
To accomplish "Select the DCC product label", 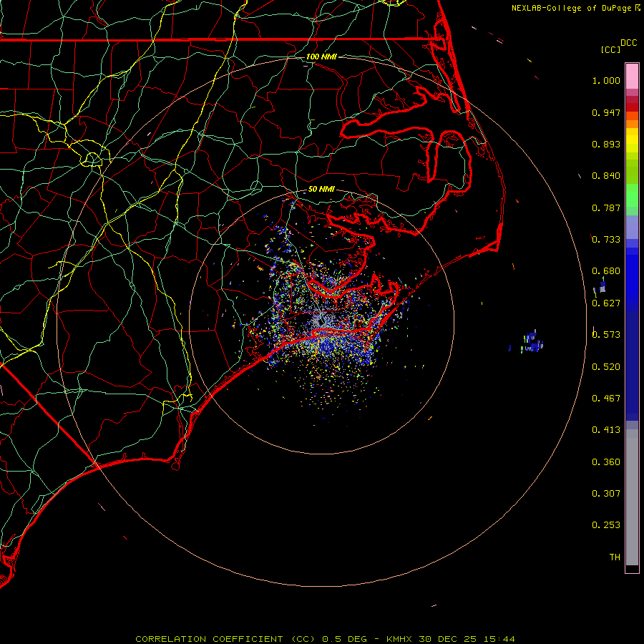I will [x=628, y=43].
